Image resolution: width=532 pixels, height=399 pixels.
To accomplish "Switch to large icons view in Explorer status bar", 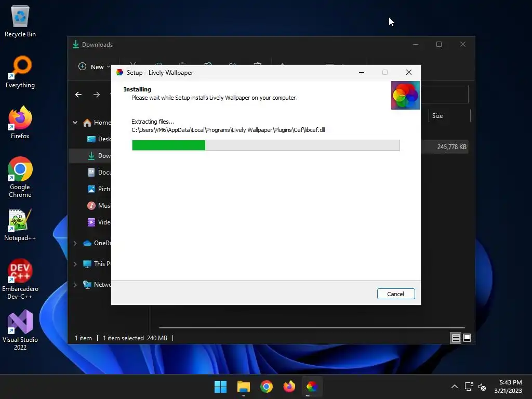I will 467,338.
